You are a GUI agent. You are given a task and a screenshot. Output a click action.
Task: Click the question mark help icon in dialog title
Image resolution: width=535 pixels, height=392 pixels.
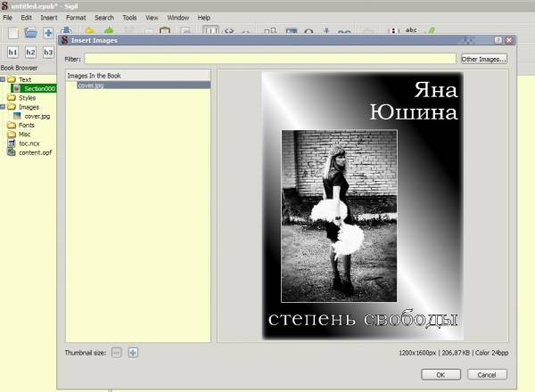(x=498, y=40)
